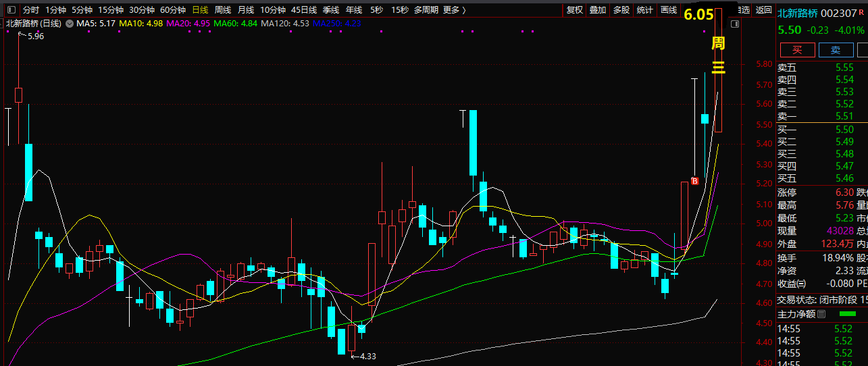The image size is (868, 366).
Task: Click the 卖五 5.55 order row
Action: 822,68
